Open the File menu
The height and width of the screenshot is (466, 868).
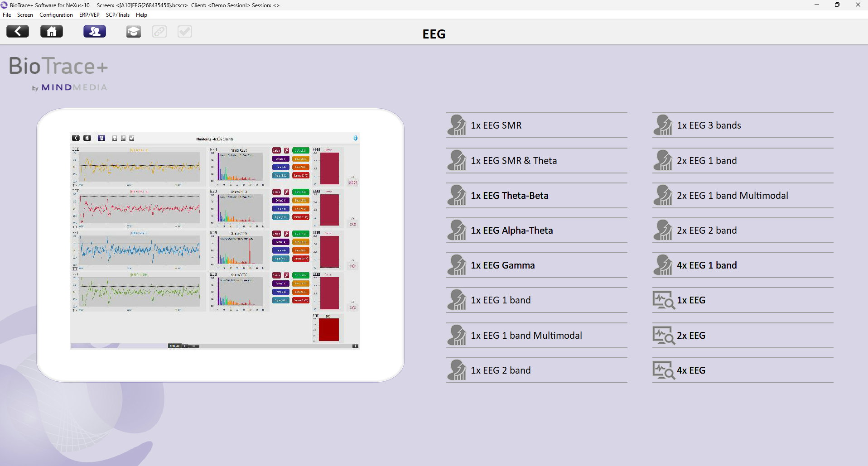[x=7, y=15]
